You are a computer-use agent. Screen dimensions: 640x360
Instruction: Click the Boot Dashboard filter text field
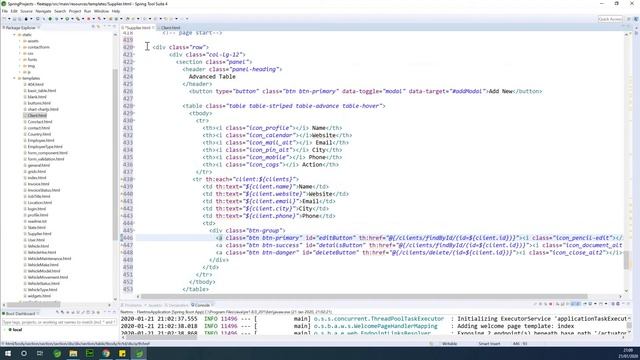pos(59,322)
